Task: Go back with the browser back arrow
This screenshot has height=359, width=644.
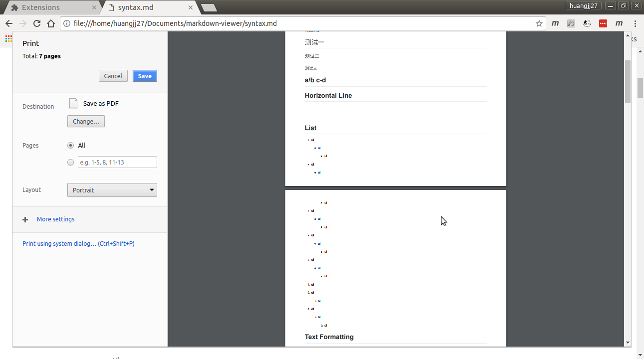Action: tap(9, 23)
